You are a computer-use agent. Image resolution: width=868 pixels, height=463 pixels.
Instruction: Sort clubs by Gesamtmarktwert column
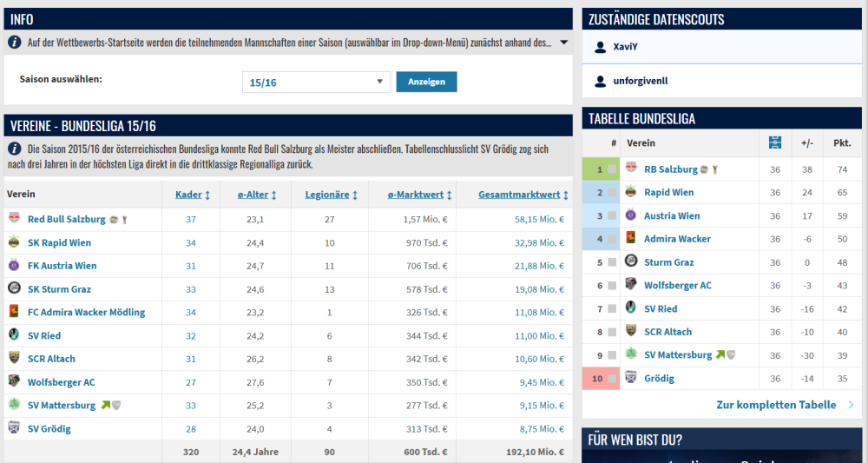523,195
